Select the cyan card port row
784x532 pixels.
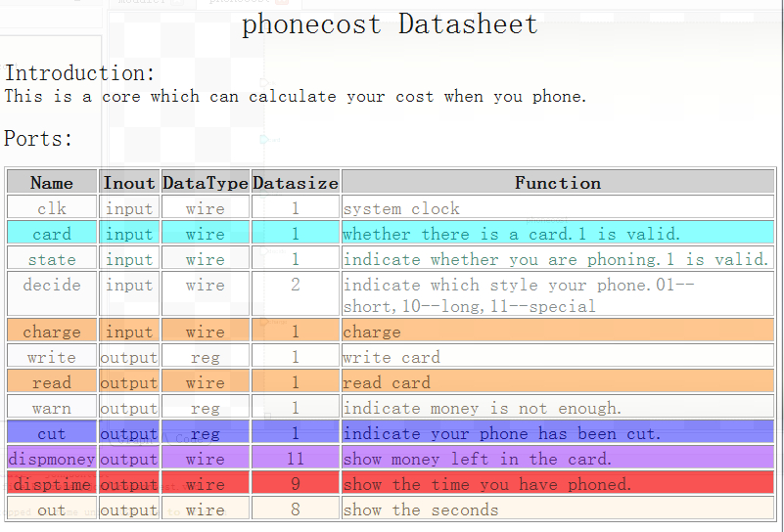point(391,234)
